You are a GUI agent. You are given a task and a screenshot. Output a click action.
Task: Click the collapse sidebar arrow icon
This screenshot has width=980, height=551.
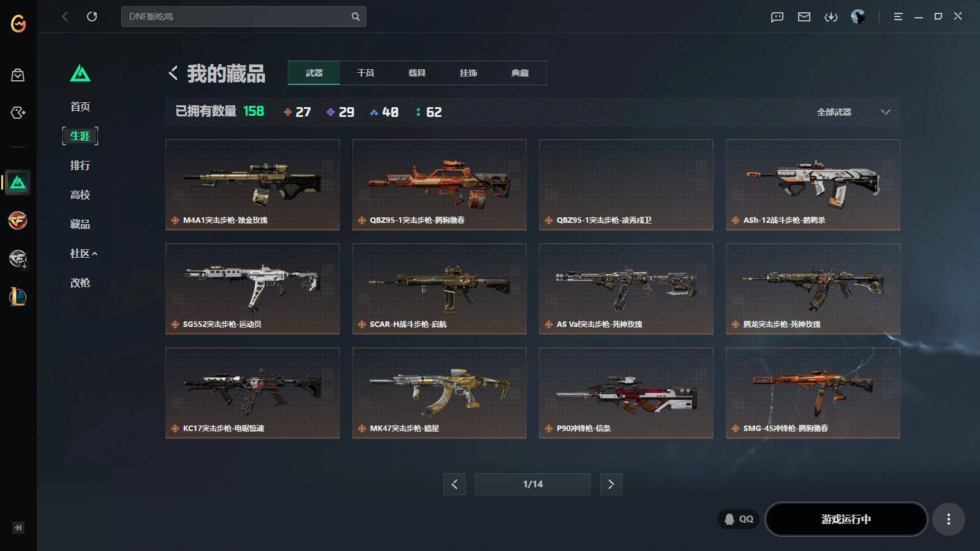point(18,528)
